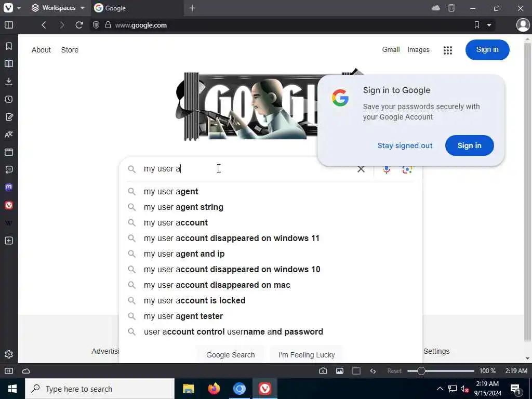Open synced tabs cloud icon in title bar
The image size is (532, 399).
pyautogui.click(x=436, y=8)
